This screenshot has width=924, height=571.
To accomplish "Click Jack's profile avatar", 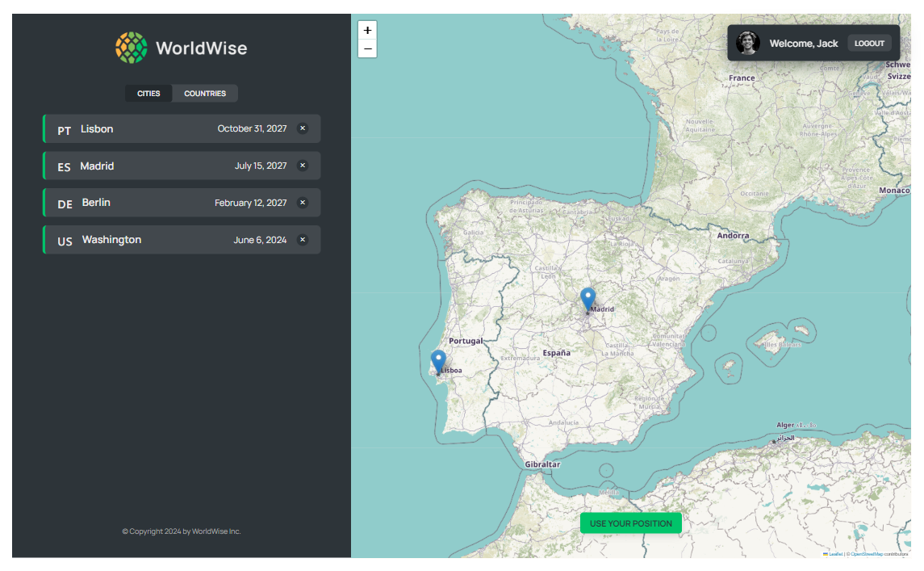I will tap(748, 43).
